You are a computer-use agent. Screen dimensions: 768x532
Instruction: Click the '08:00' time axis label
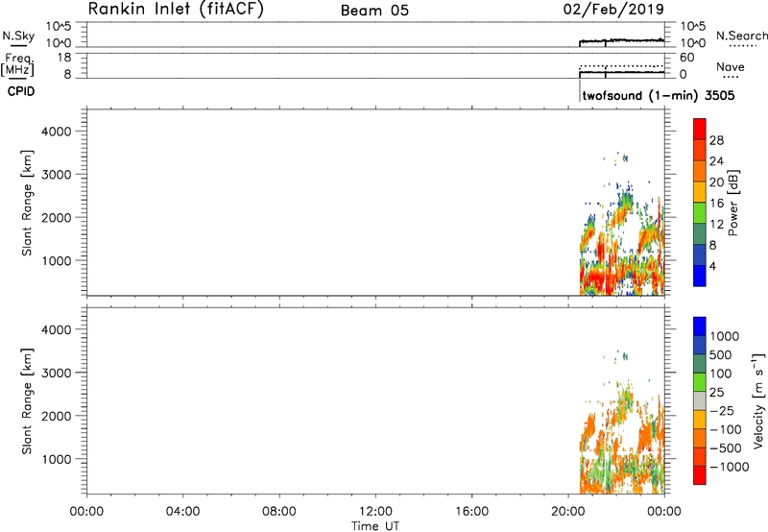pos(279,512)
